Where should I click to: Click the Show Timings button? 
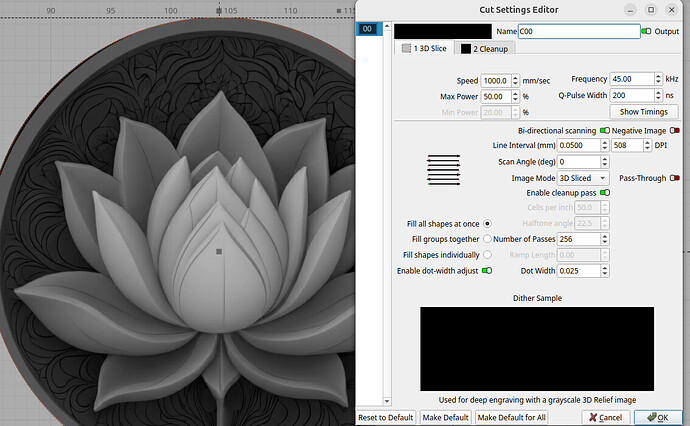click(x=643, y=112)
